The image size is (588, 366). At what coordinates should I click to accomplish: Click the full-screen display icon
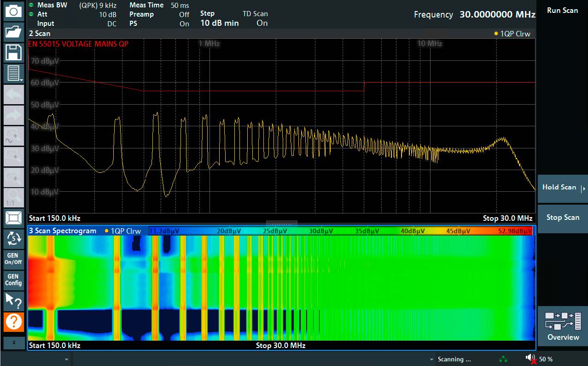pos(14,218)
